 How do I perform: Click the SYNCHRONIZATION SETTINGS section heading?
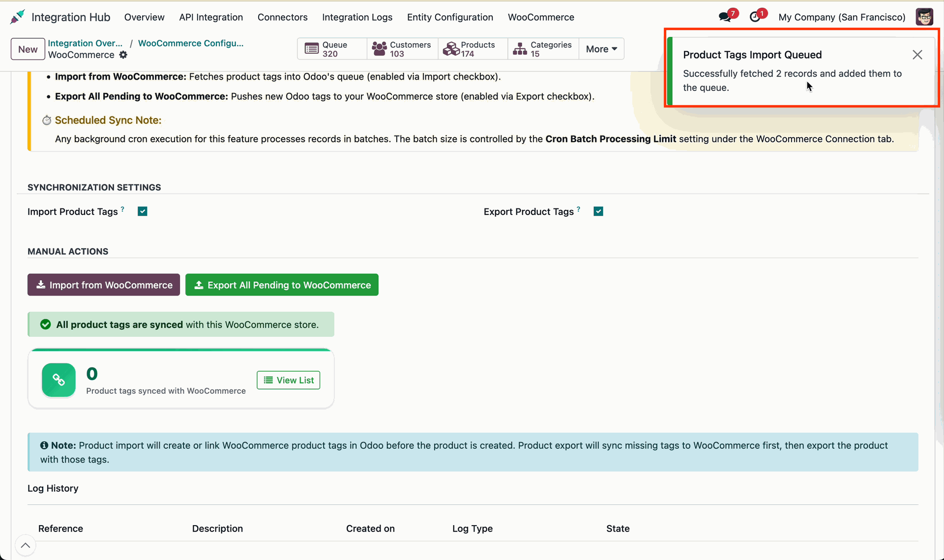(94, 187)
